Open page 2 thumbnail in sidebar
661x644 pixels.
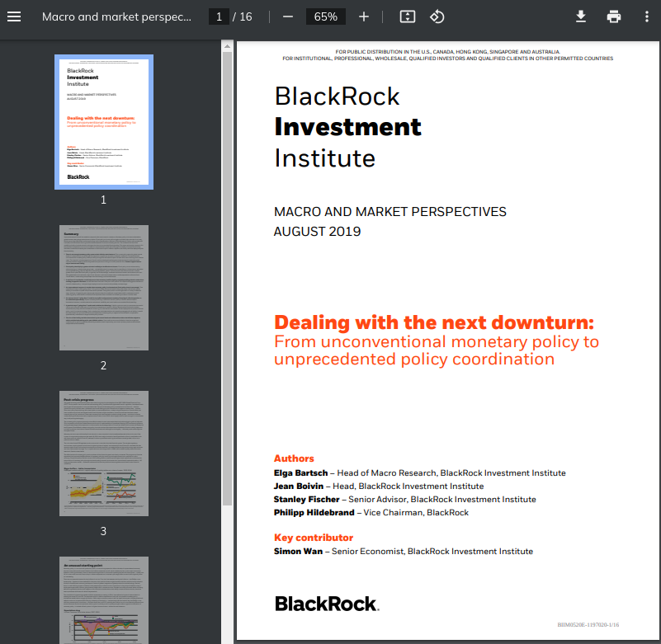(104, 288)
